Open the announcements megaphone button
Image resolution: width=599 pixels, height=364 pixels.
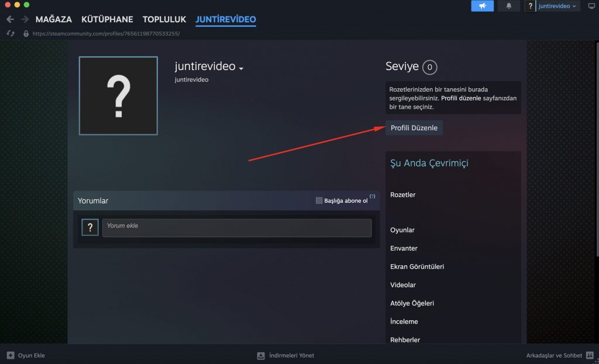click(482, 6)
